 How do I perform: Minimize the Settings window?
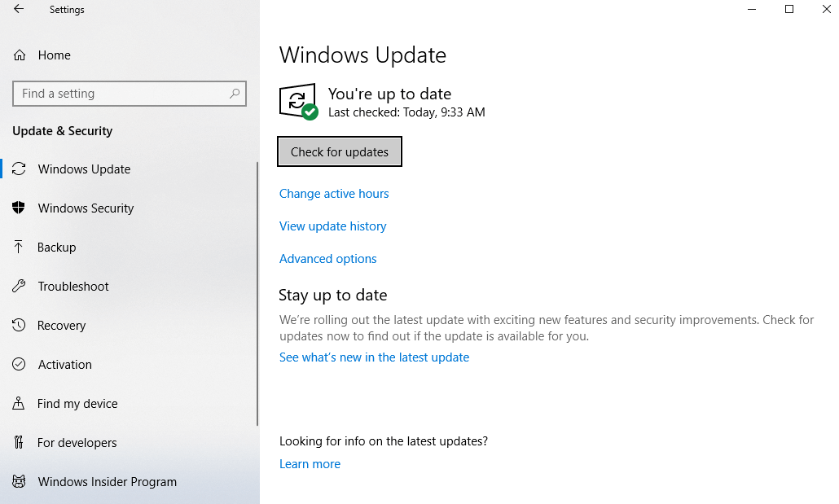click(x=752, y=9)
